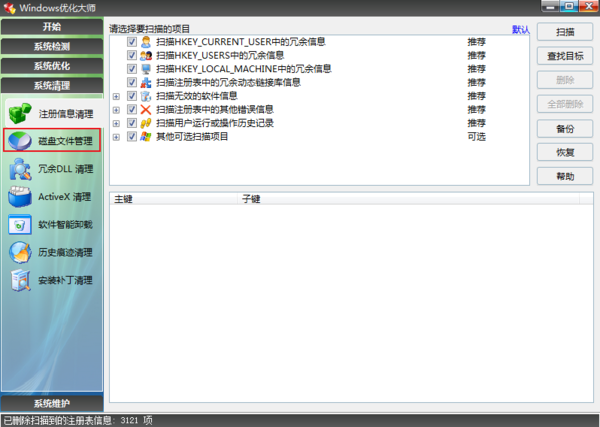Open 安装补丁清理 patch cleanup icon
Viewport: 600px width, 427px height.
click(x=21, y=280)
